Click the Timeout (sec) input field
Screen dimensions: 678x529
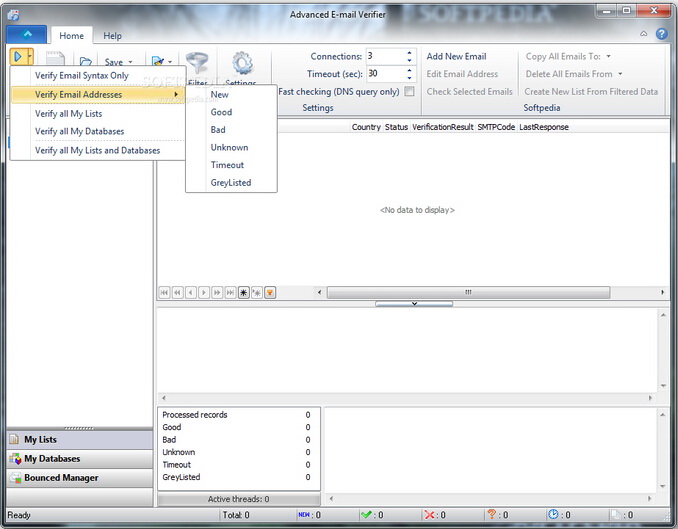[385, 74]
